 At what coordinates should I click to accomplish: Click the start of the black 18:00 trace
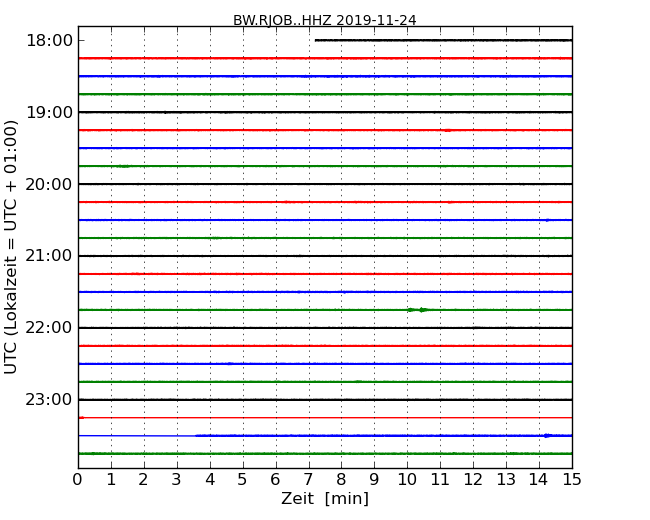click(x=317, y=40)
